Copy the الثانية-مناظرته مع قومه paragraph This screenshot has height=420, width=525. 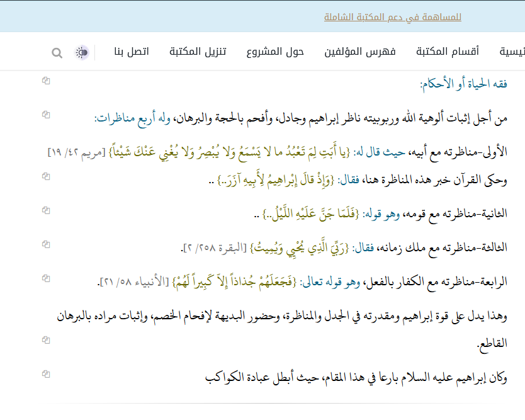pos(46,211)
